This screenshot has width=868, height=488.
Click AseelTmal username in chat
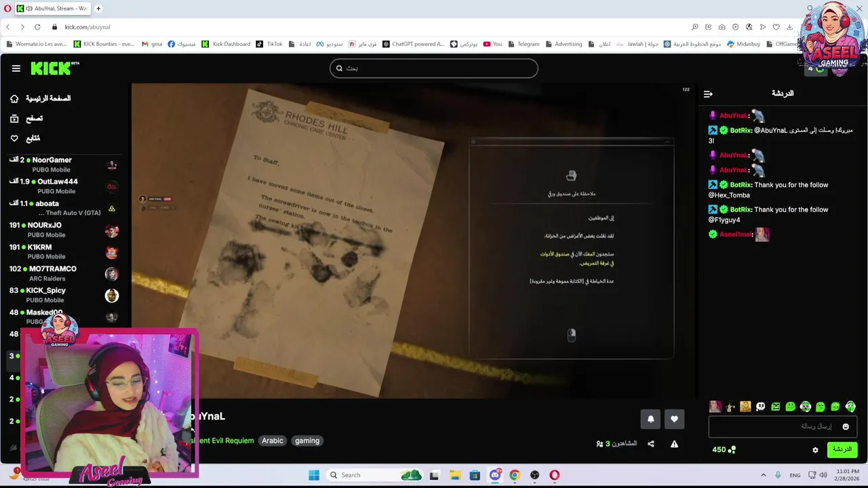coord(736,235)
